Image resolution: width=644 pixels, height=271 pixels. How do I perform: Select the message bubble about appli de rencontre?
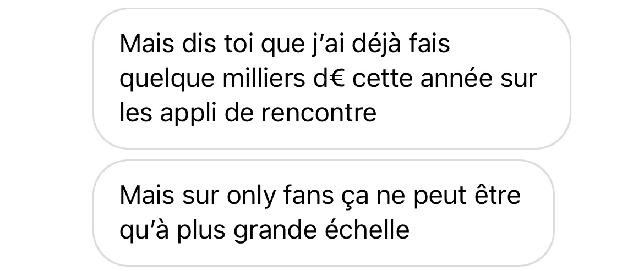pyautogui.click(x=332, y=78)
